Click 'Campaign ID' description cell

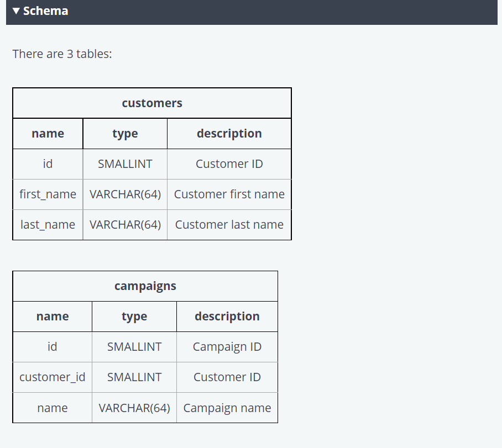click(227, 347)
